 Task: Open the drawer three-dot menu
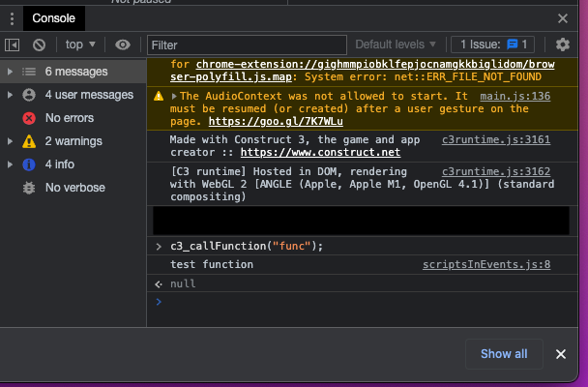point(12,18)
